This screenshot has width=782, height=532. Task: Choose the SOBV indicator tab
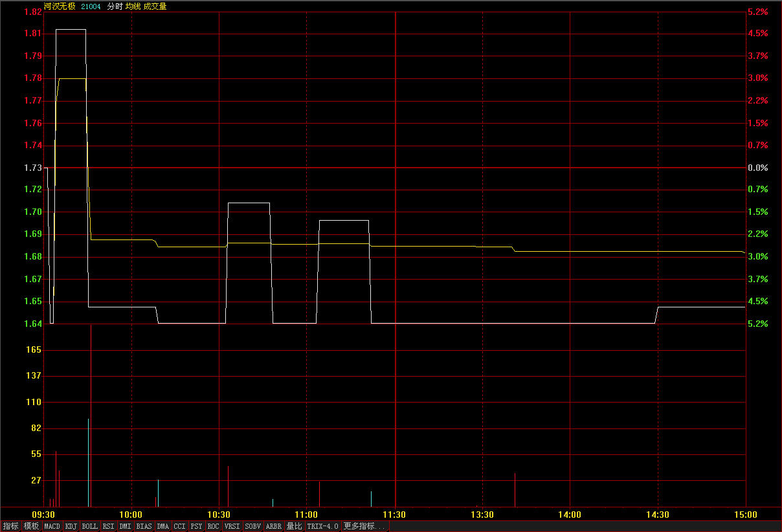[252, 526]
